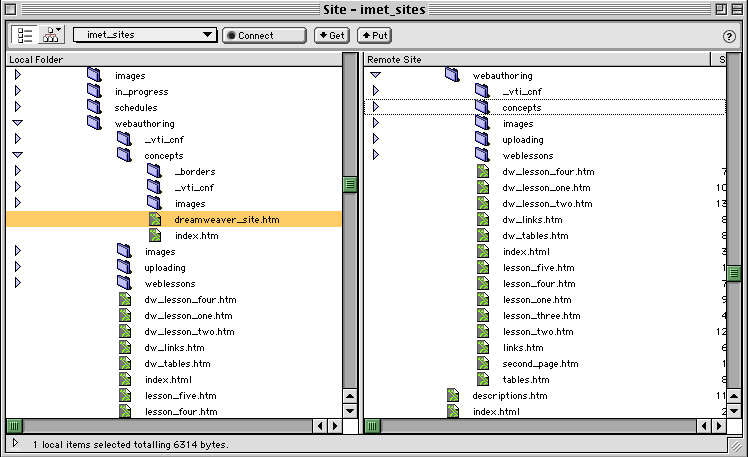Select the local dw_lesson_four.htm file icon

(x=125, y=299)
